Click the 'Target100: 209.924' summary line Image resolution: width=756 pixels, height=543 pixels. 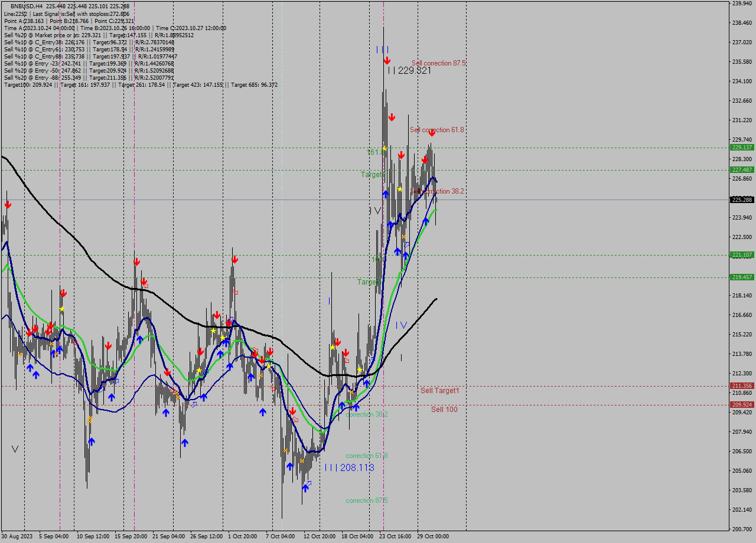point(141,85)
